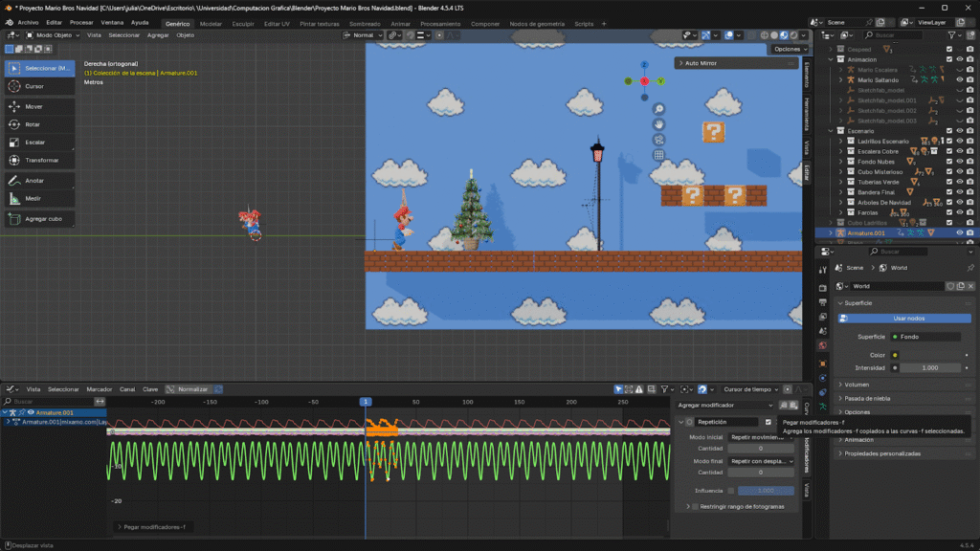Open the Archivo menu

28,22
